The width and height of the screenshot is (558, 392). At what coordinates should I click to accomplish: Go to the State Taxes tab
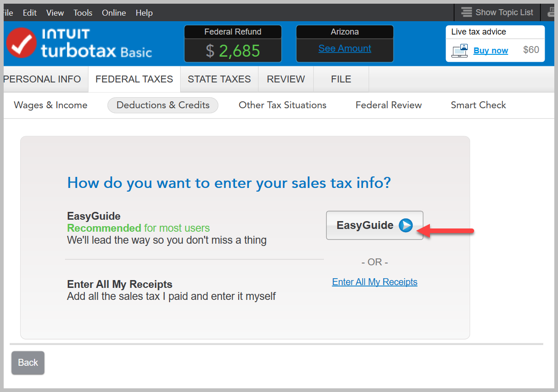[x=219, y=79]
